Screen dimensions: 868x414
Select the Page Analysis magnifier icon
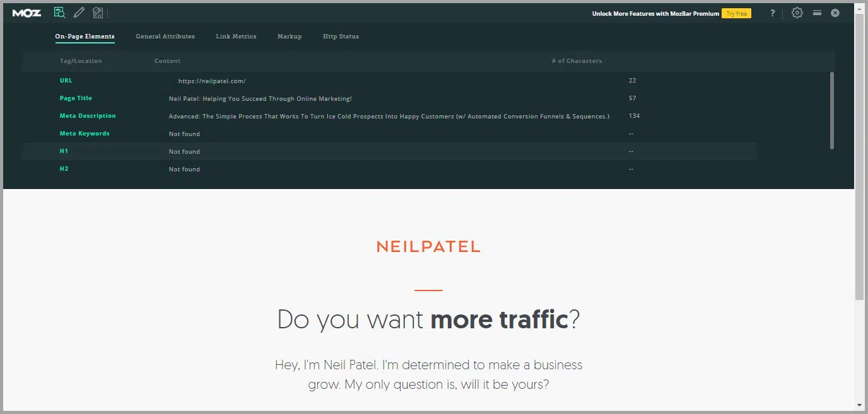pyautogui.click(x=59, y=13)
